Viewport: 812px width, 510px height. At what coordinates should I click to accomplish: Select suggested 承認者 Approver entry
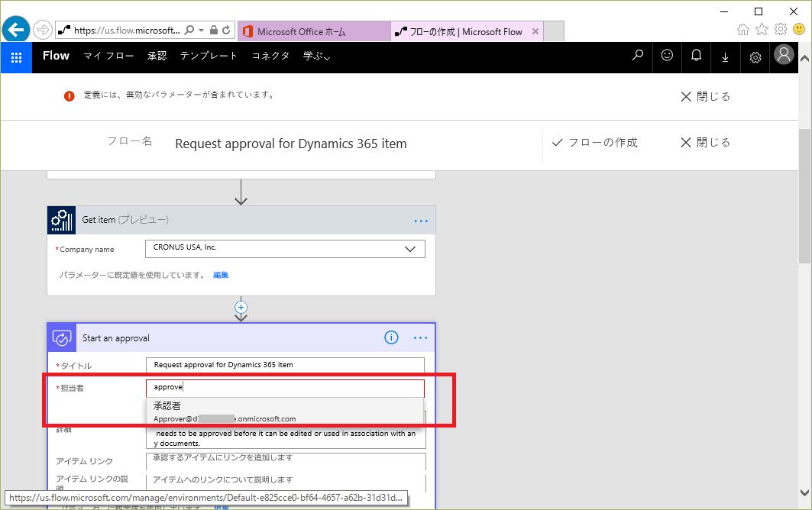coord(285,412)
